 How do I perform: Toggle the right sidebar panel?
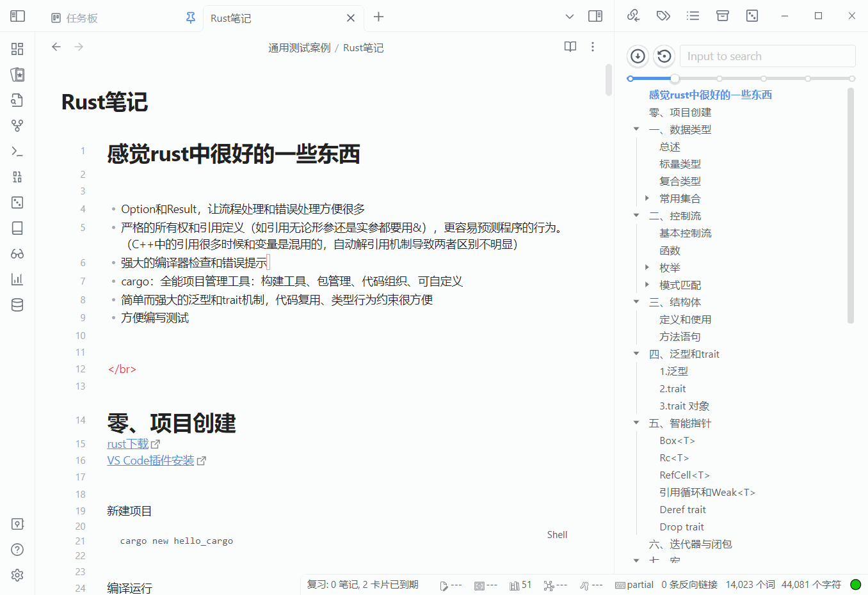595,16
